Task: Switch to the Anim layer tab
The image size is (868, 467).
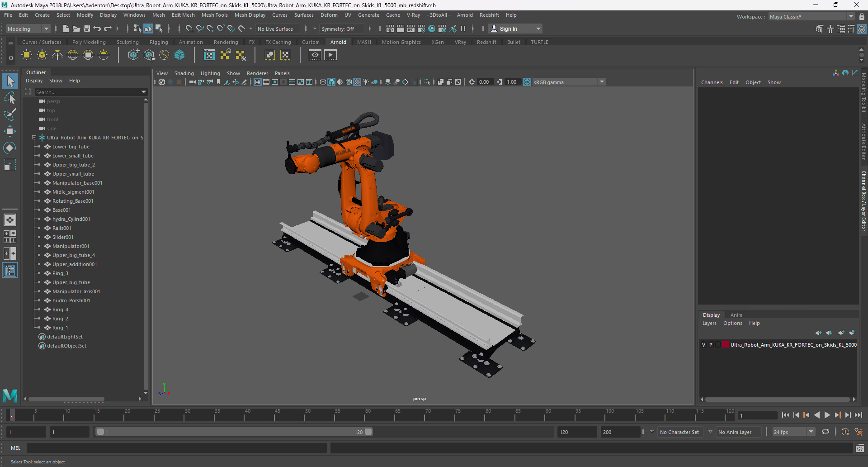Action: pos(736,315)
